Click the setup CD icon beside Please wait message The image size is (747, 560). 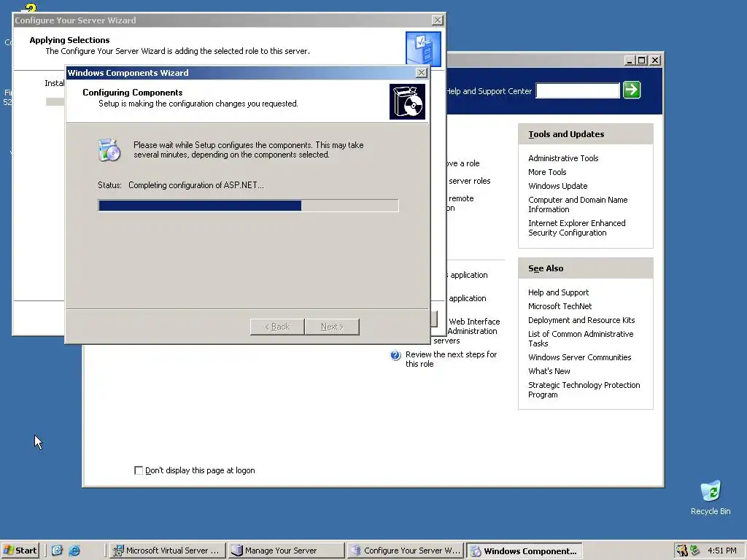pos(109,150)
